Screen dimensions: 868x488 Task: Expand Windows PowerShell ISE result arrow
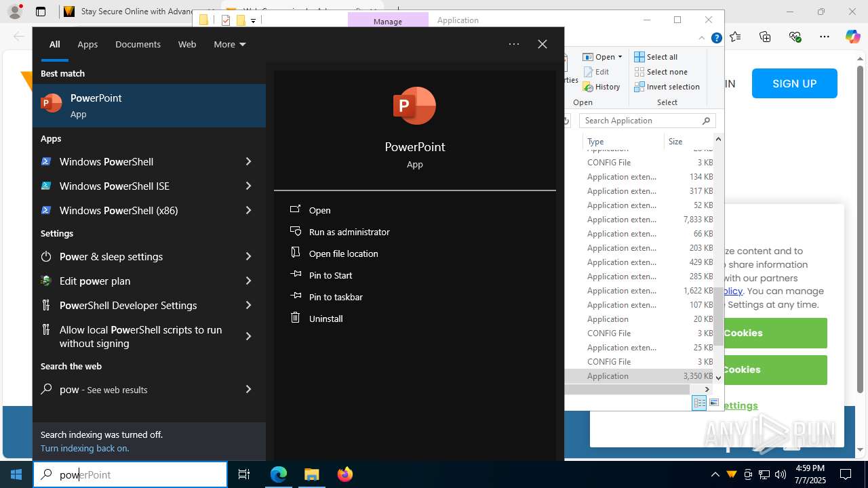pyautogui.click(x=248, y=186)
